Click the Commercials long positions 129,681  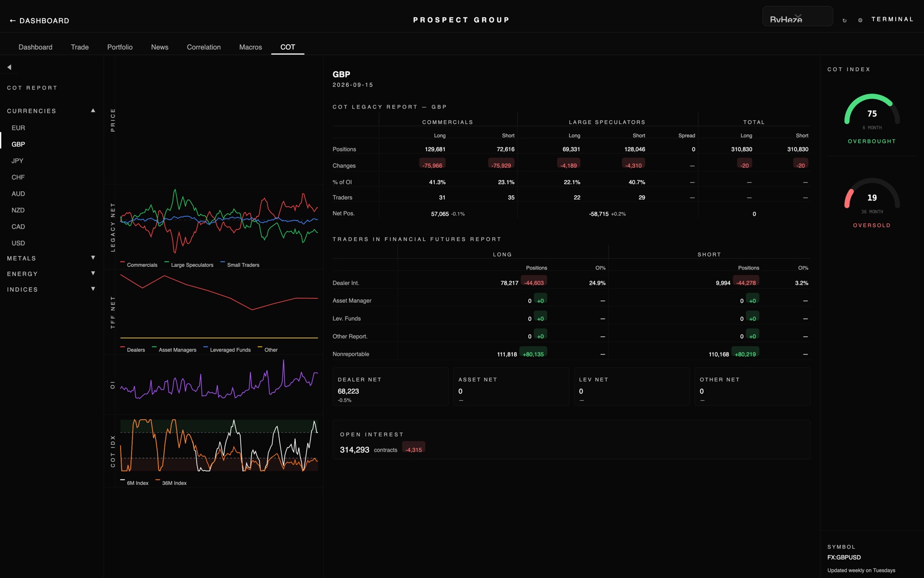[435, 150]
